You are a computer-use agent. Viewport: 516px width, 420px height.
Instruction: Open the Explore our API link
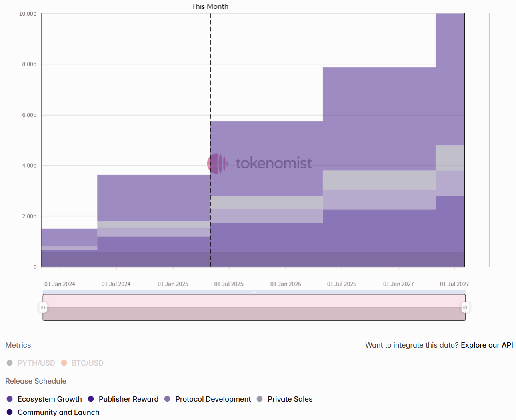click(487, 345)
